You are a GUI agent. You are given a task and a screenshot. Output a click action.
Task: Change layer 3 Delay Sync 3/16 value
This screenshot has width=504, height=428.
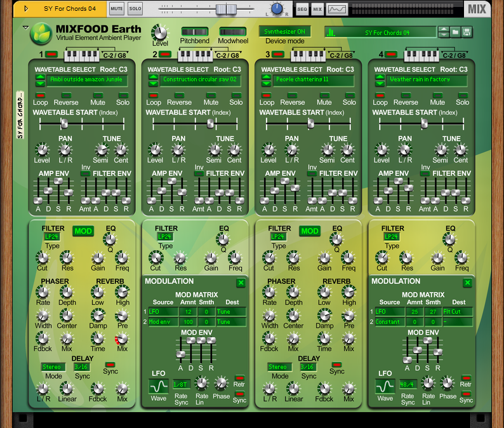tap(308, 367)
